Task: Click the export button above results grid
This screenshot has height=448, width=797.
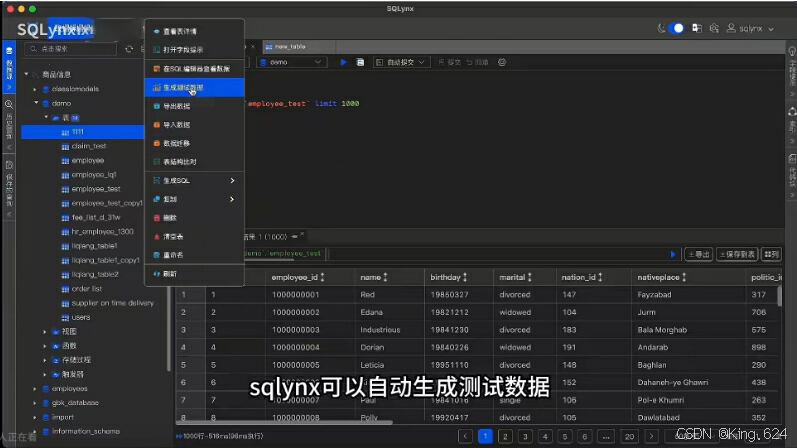Action: pyautogui.click(x=699, y=254)
